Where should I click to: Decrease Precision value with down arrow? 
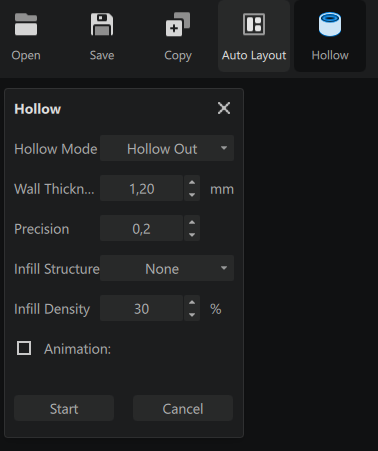(x=192, y=235)
